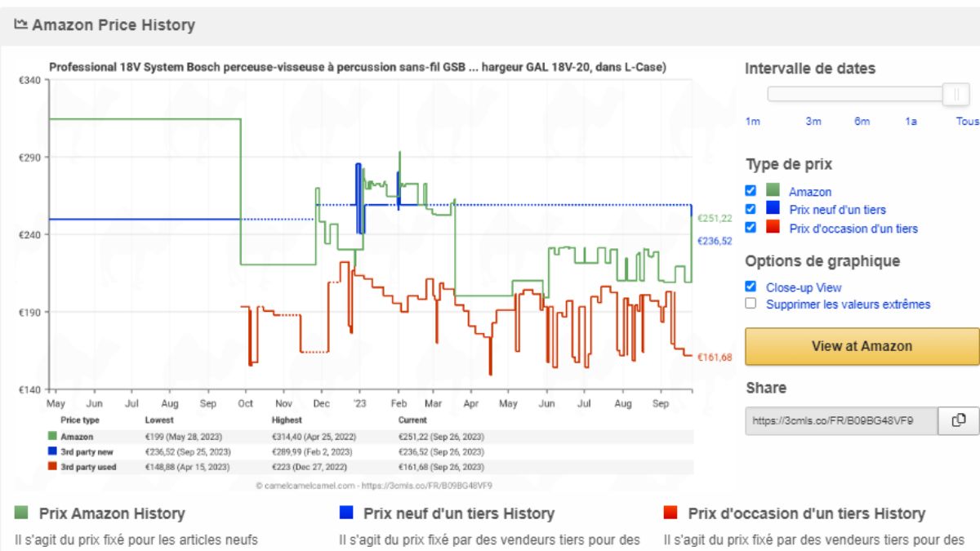This screenshot has width=980, height=551.
Task: Click the View at Amazon button
Action: point(862,346)
